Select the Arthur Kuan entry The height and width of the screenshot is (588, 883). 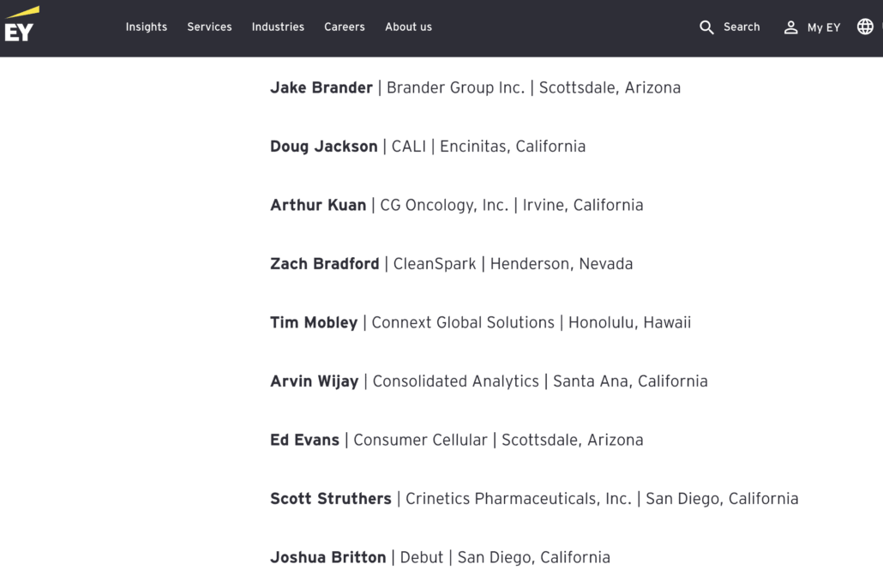[x=318, y=205]
